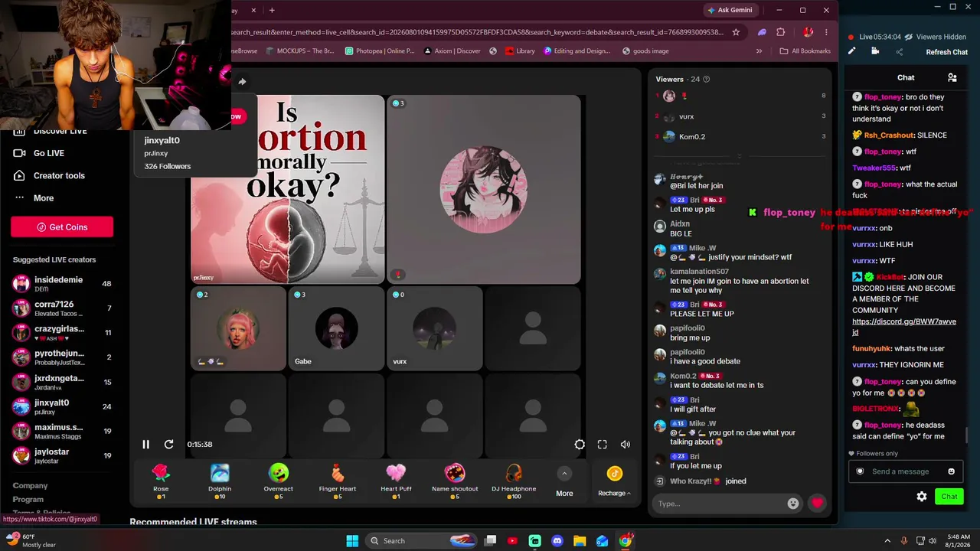The image size is (980, 551).
Task: Open stream settings gear in player bar
Action: point(580,444)
